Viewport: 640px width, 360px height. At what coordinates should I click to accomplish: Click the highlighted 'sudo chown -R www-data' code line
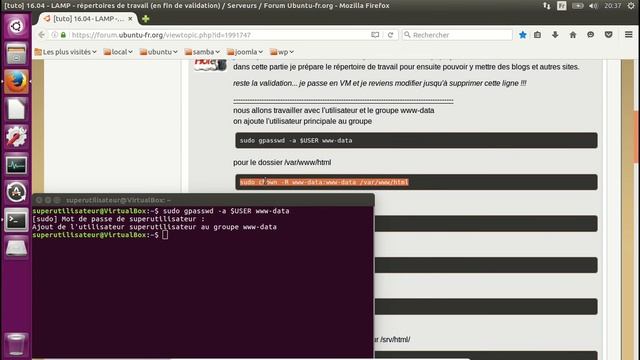(324, 182)
